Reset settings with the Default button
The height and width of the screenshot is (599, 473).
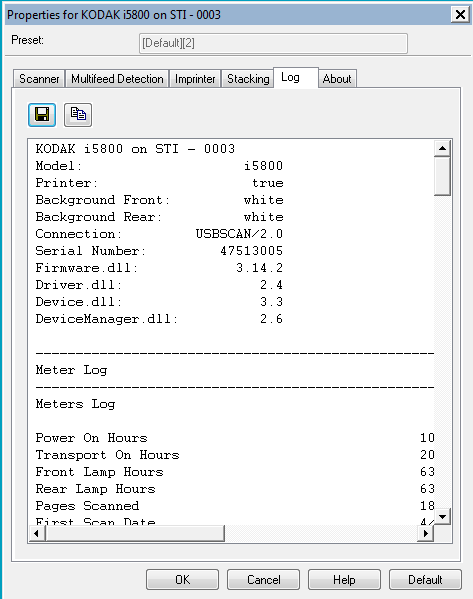425,580
